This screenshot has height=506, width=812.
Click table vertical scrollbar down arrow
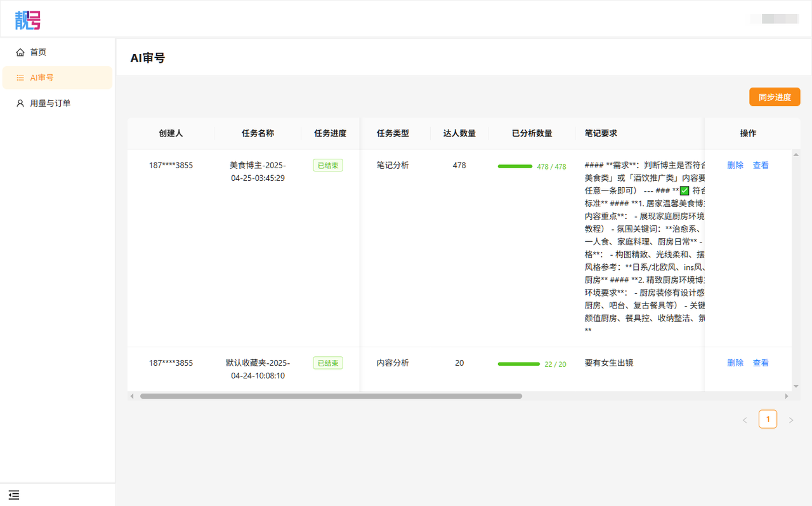coord(796,386)
